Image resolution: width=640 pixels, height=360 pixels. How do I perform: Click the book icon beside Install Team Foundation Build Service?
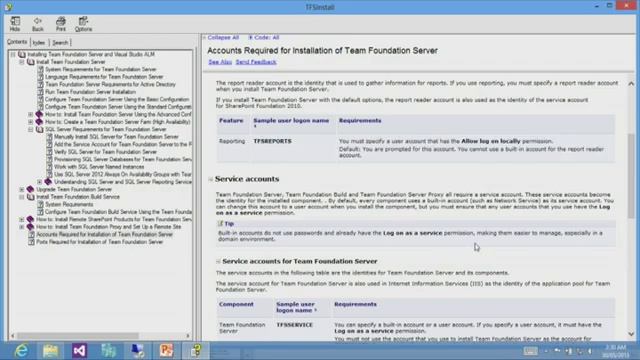(31, 197)
